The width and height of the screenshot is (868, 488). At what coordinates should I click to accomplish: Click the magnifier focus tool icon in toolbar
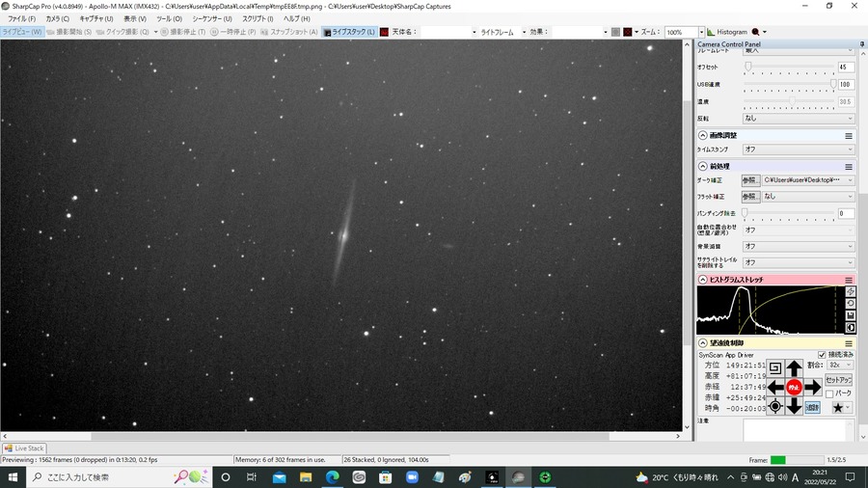[x=756, y=32]
